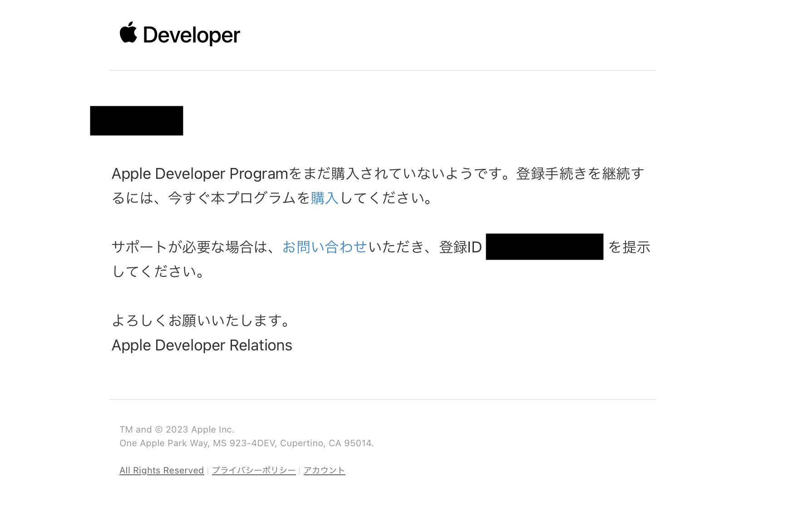The height and width of the screenshot is (532, 788).
Task: Click the Apple logo in the header
Action: pos(128,32)
